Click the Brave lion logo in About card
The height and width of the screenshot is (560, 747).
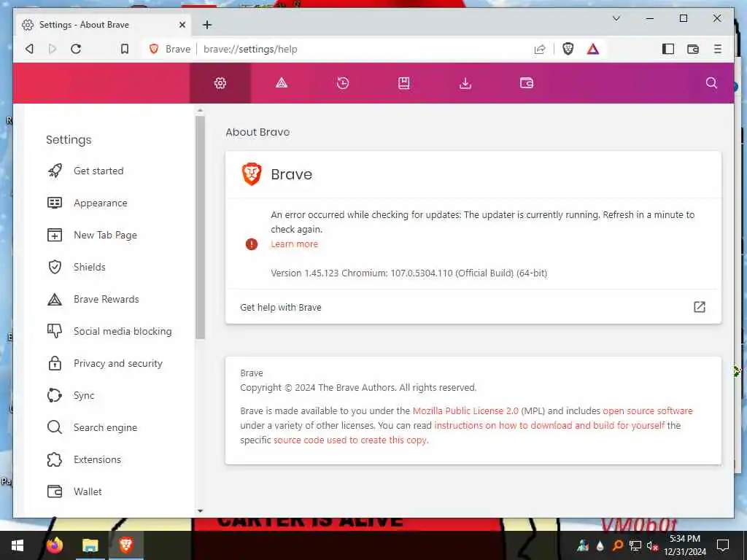click(x=252, y=174)
